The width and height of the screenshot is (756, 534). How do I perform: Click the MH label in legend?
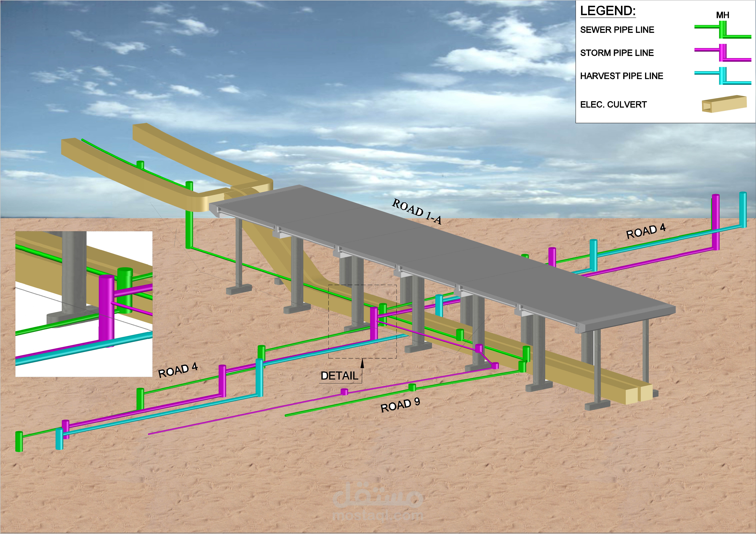722,15
